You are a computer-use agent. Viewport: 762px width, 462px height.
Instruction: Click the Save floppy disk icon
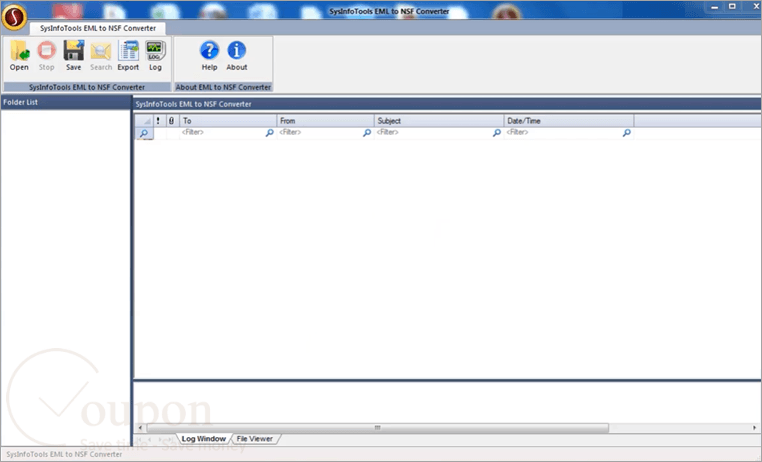point(74,56)
